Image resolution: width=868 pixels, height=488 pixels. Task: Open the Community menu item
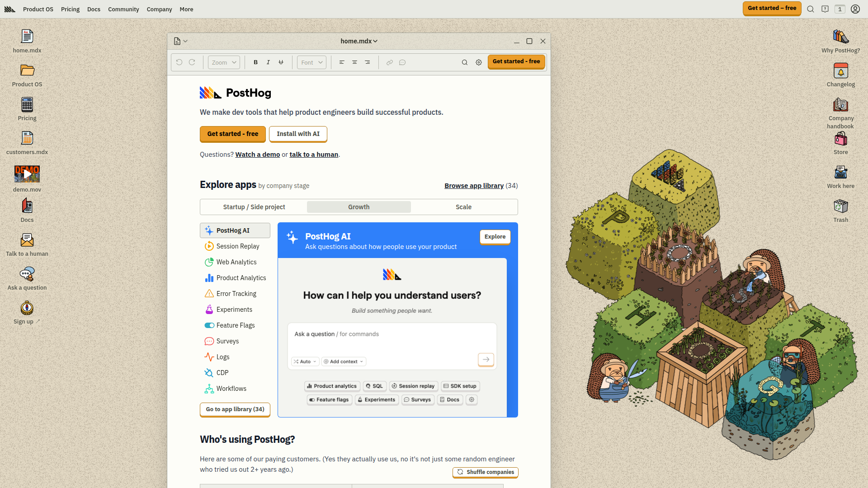(x=123, y=9)
